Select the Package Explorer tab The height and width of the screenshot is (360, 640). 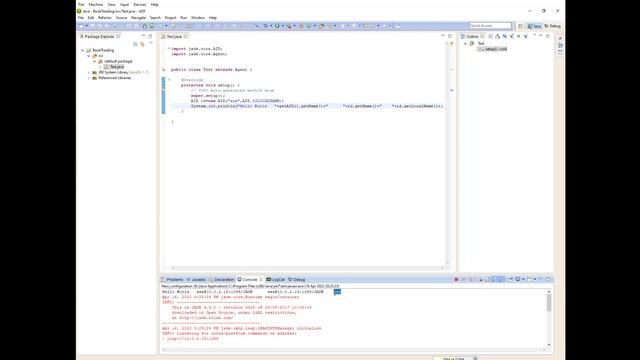click(100, 36)
